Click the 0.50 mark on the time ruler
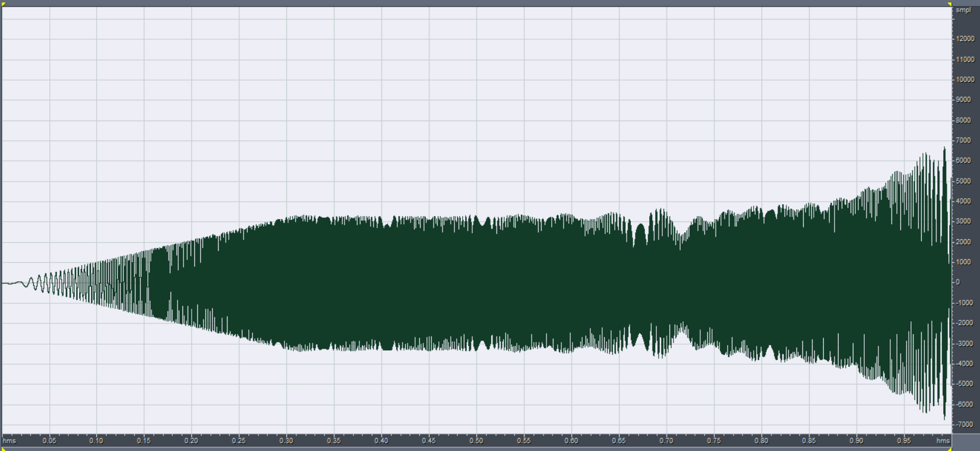This screenshot has height=451, width=980. click(476, 441)
